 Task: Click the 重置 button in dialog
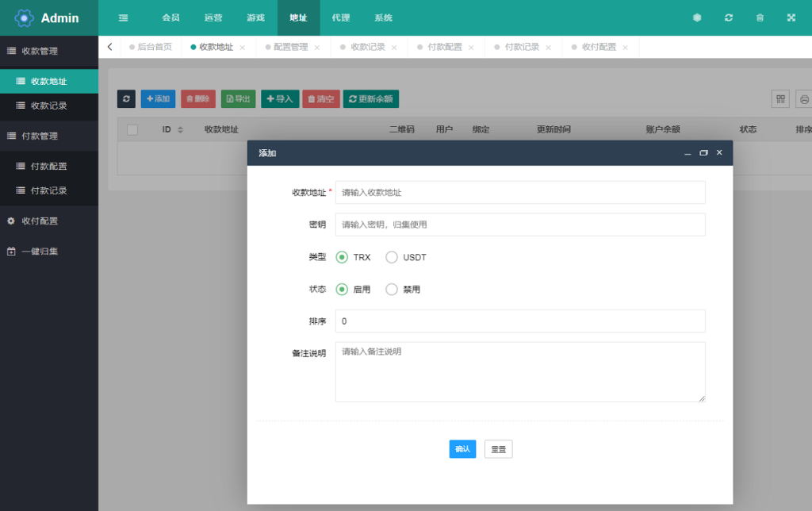click(498, 449)
